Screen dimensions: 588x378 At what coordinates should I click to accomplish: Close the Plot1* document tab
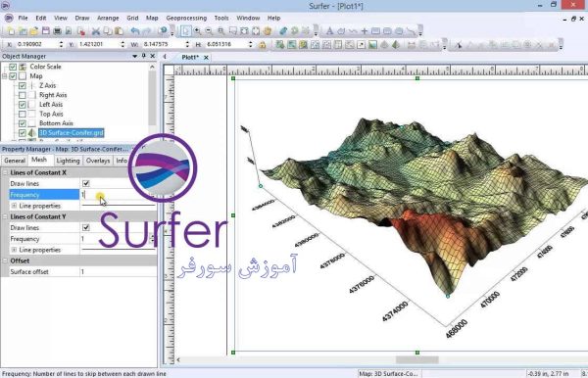coord(206,58)
